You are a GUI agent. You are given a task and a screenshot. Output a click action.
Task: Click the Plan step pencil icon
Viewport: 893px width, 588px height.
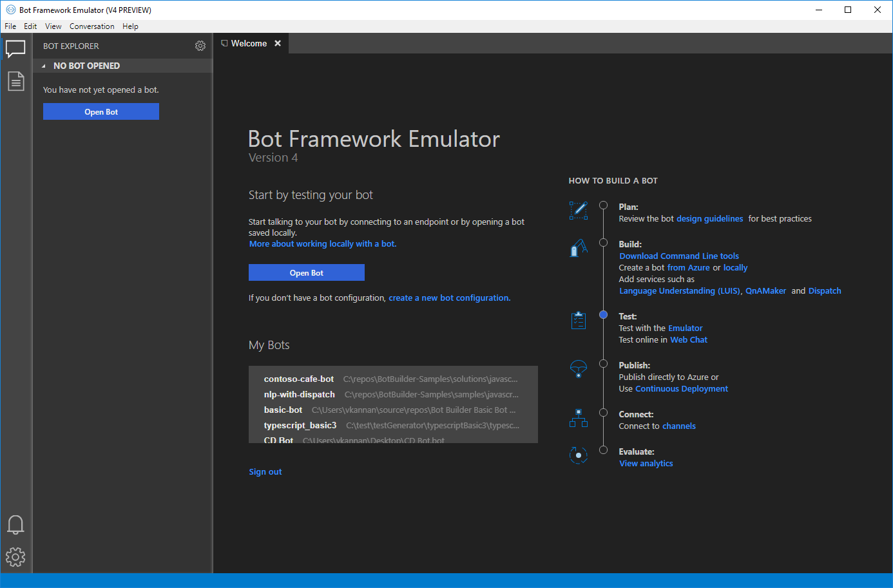pyautogui.click(x=579, y=211)
